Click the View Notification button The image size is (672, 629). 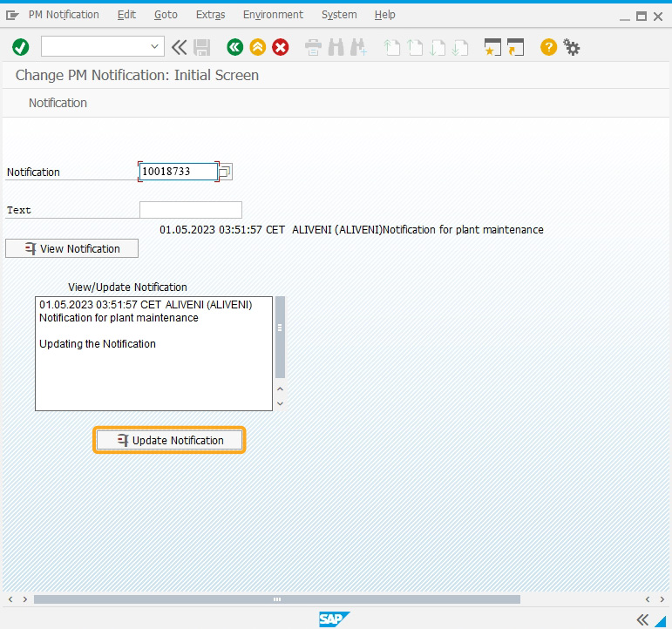point(72,248)
